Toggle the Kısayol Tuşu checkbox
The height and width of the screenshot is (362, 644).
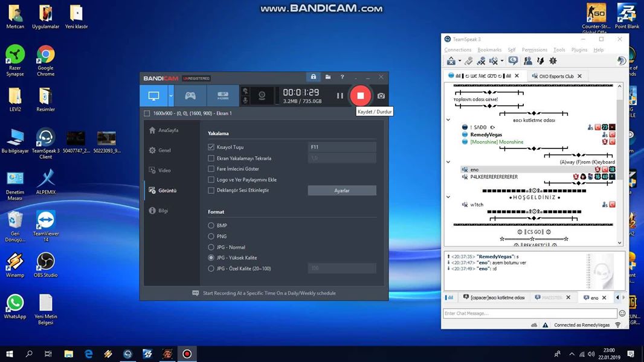coord(211,147)
